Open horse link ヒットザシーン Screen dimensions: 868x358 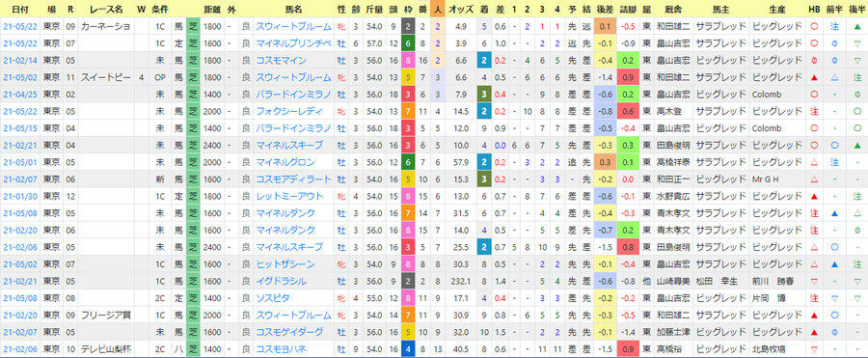click(x=285, y=264)
